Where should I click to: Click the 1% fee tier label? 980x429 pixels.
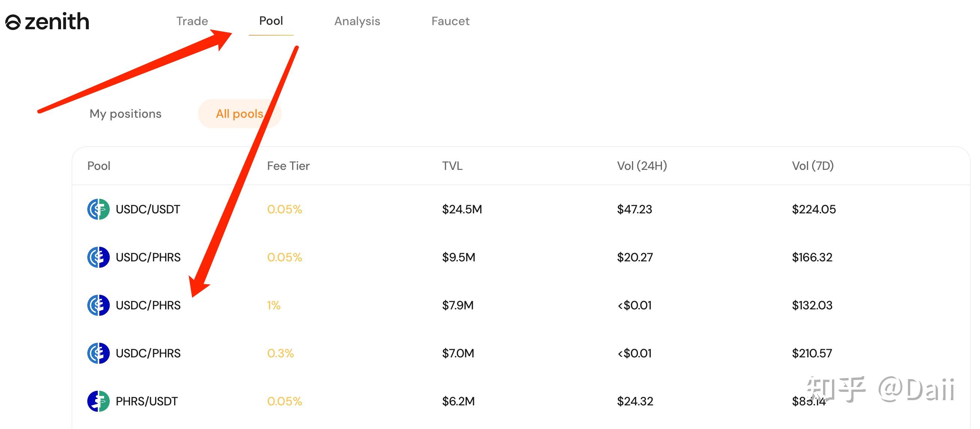274,305
